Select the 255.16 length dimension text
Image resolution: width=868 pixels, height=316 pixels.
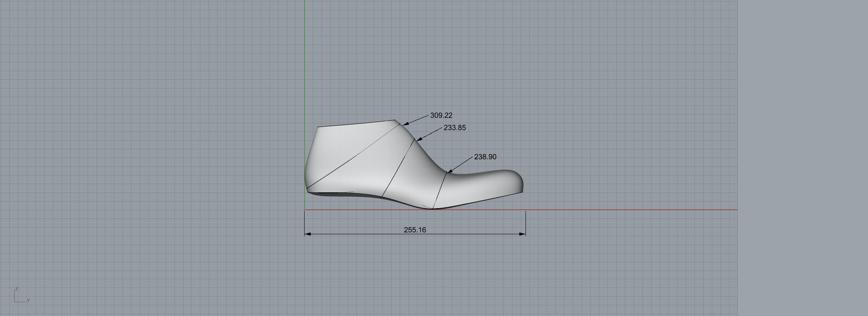tap(415, 230)
